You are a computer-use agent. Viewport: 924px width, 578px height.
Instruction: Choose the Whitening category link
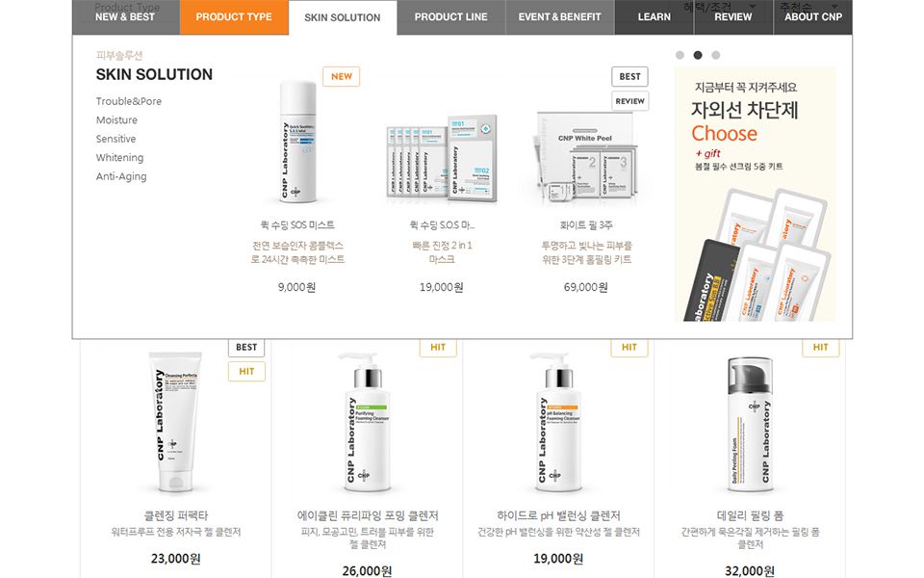coord(119,158)
